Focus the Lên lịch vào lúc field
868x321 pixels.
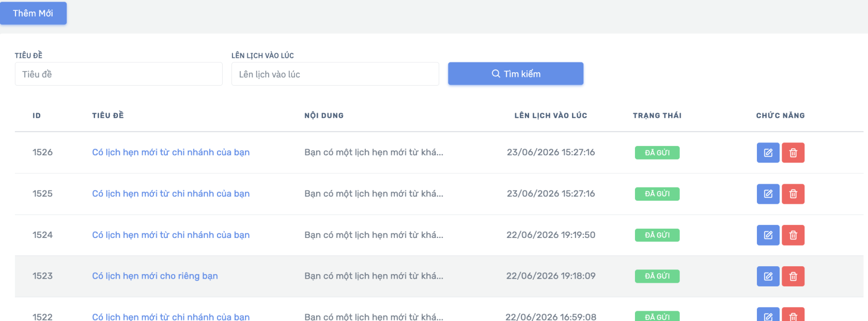335,74
